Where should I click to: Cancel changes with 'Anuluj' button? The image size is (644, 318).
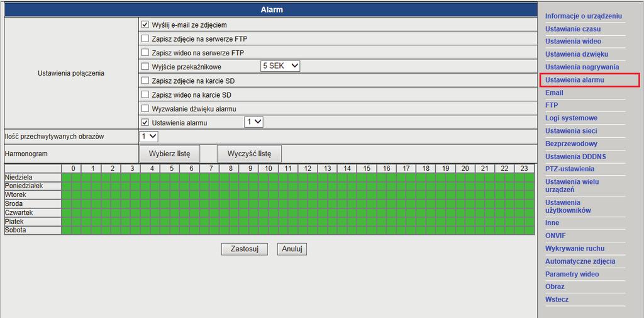(292, 249)
